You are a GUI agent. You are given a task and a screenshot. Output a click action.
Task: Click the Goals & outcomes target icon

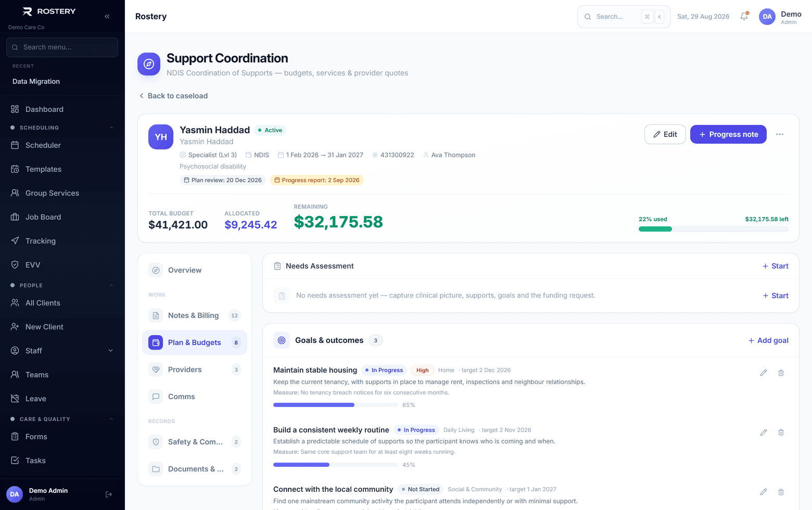282,340
